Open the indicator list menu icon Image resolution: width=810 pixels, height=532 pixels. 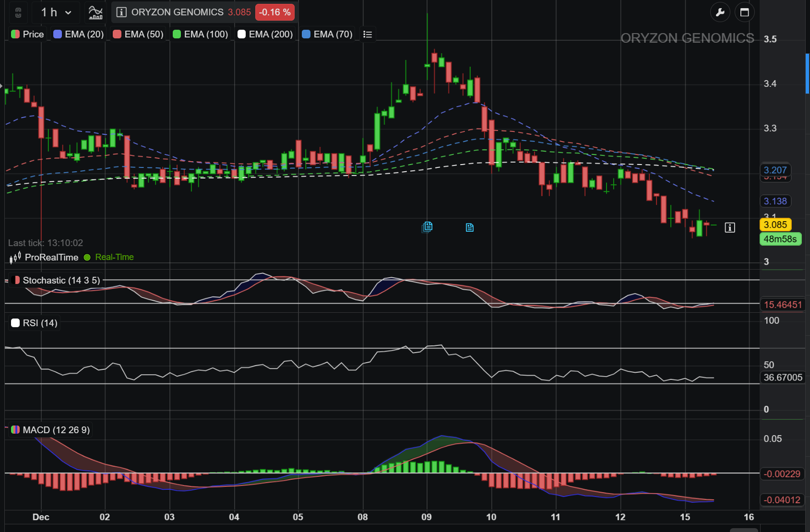[x=368, y=34]
